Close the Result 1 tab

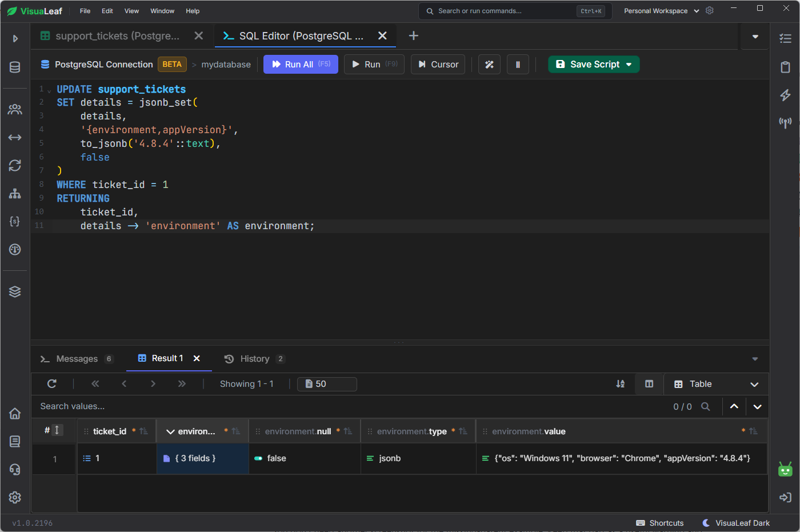click(197, 358)
